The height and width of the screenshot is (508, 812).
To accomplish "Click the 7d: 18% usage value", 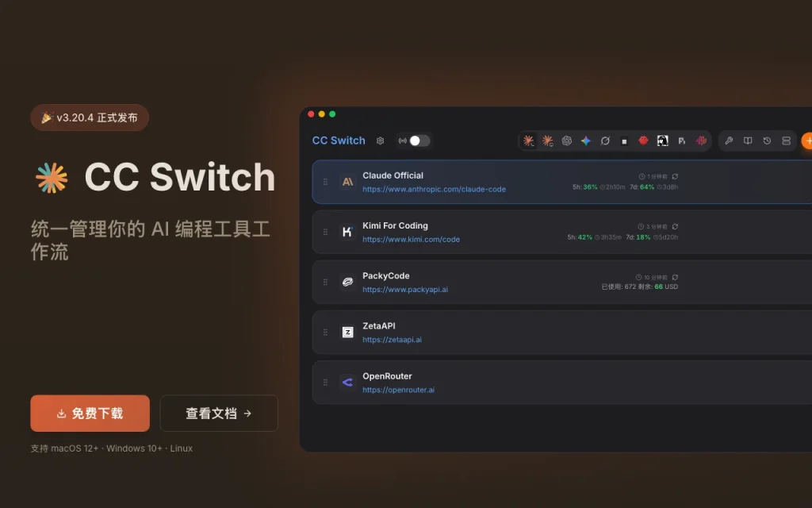I will 638,237.
